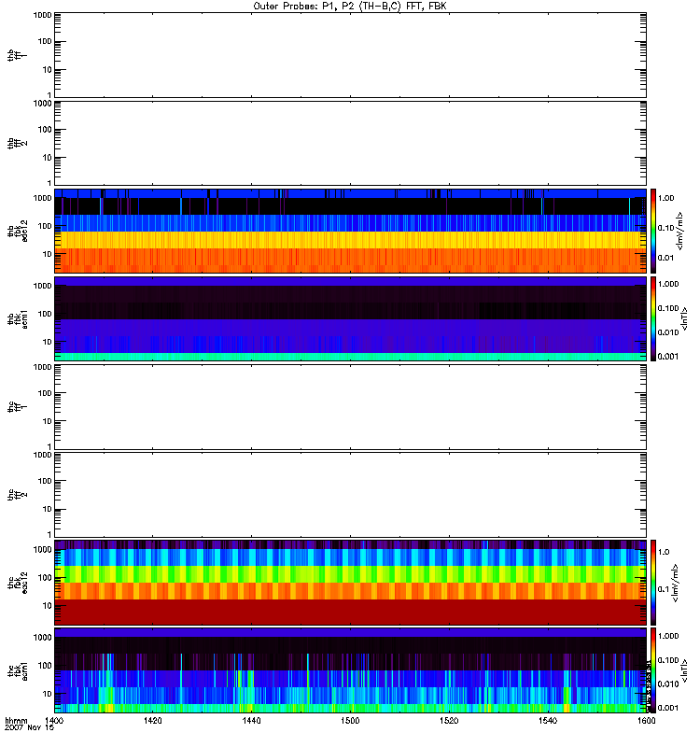Click the '0.010' value on the thc scm1 color bar

(668, 684)
